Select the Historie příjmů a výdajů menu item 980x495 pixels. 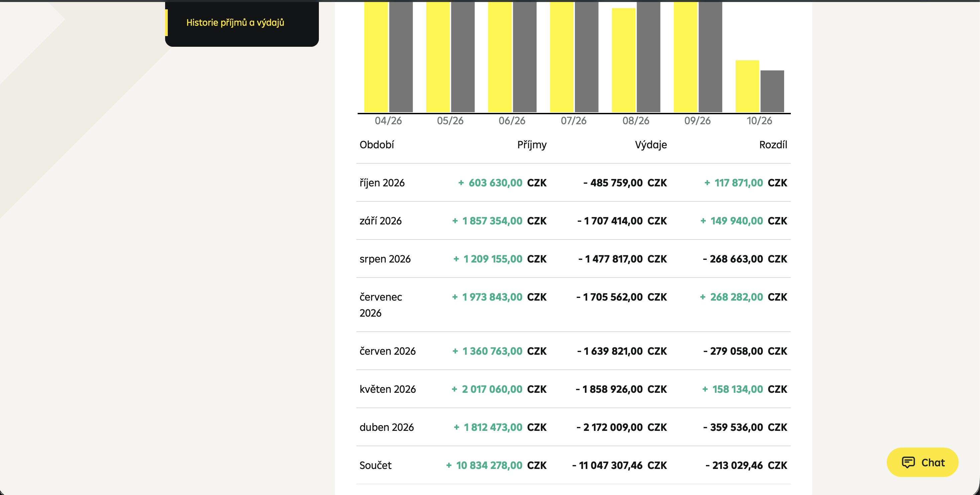(235, 22)
